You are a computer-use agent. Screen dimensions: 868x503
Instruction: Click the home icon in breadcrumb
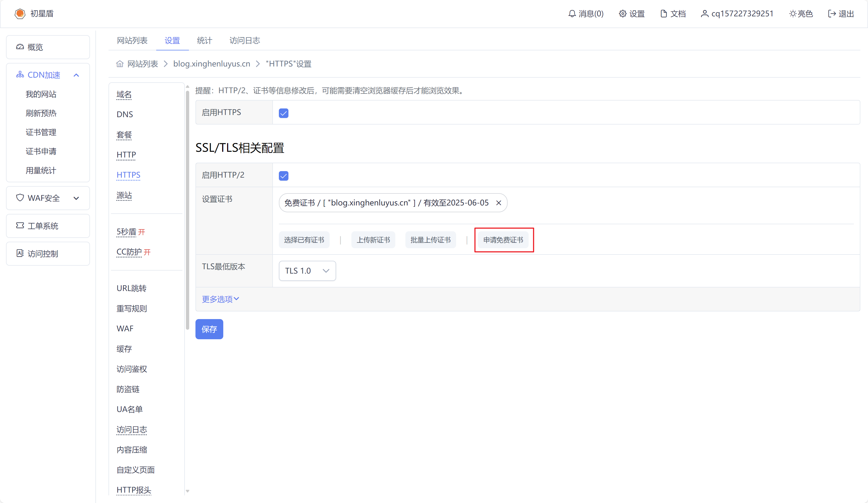(119, 64)
